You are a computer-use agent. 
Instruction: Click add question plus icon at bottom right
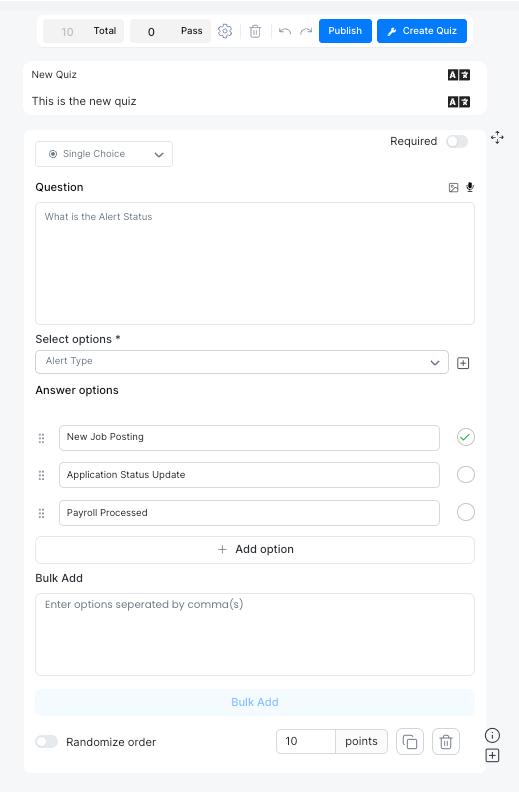tap(492, 756)
